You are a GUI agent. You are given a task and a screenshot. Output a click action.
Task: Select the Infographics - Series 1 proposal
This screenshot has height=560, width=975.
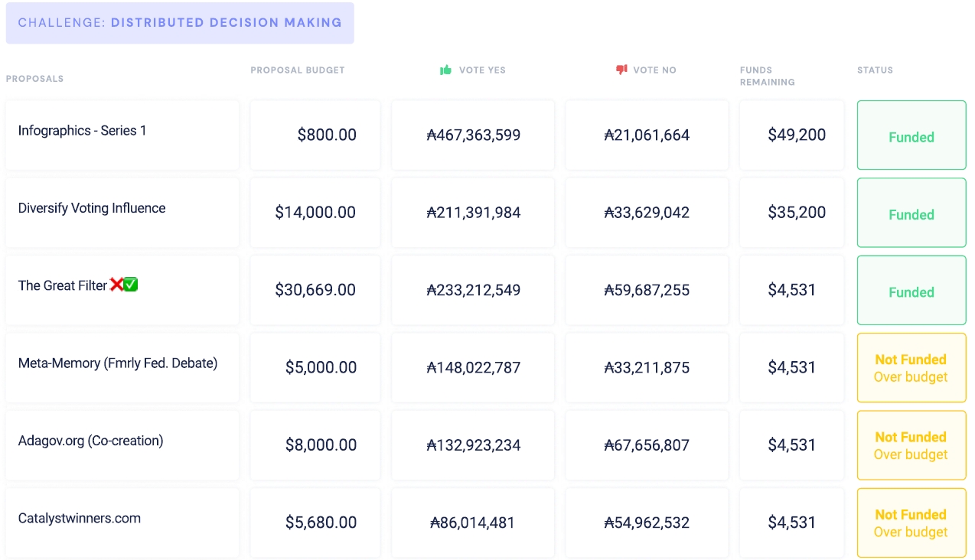(x=82, y=131)
